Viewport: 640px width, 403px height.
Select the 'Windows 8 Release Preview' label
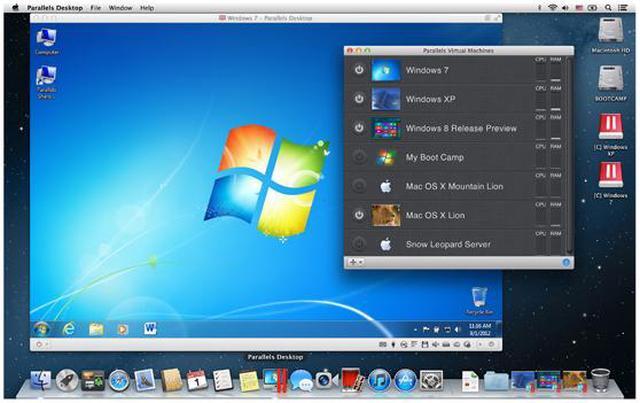pyautogui.click(x=461, y=128)
